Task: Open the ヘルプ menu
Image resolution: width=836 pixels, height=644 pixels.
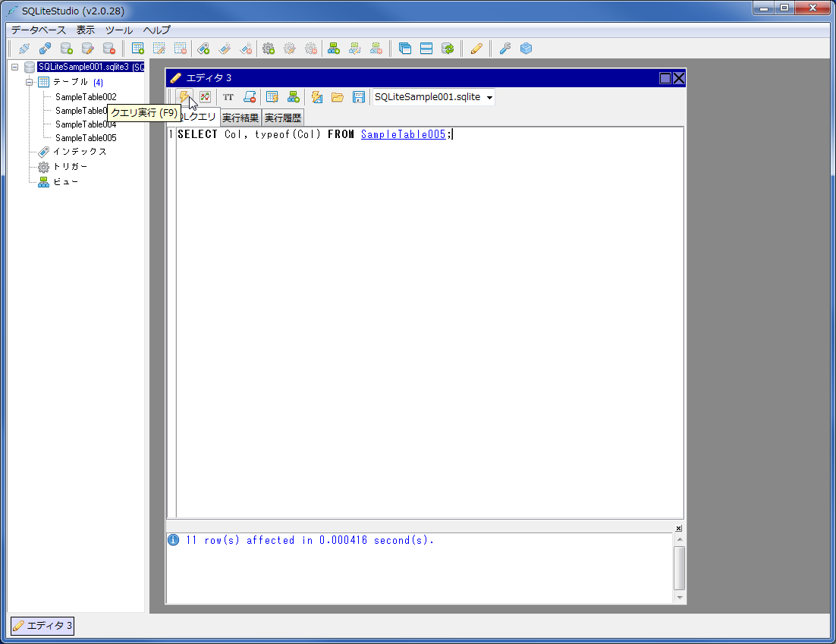Action: [x=157, y=30]
